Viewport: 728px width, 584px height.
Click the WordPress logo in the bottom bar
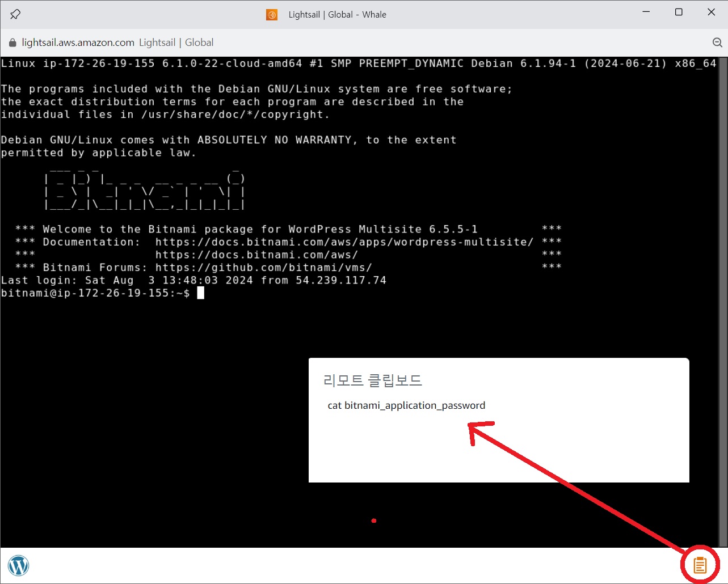coord(19,565)
